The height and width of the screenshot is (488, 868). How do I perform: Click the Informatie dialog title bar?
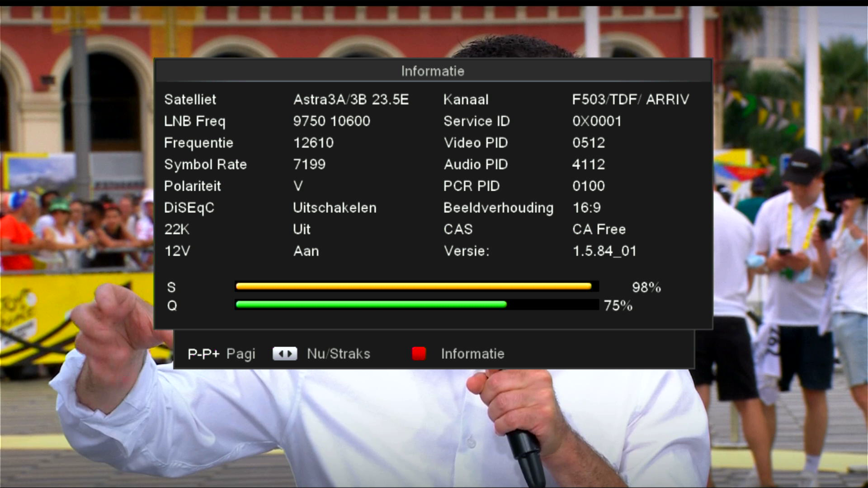pyautogui.click(x=433, y=71)
